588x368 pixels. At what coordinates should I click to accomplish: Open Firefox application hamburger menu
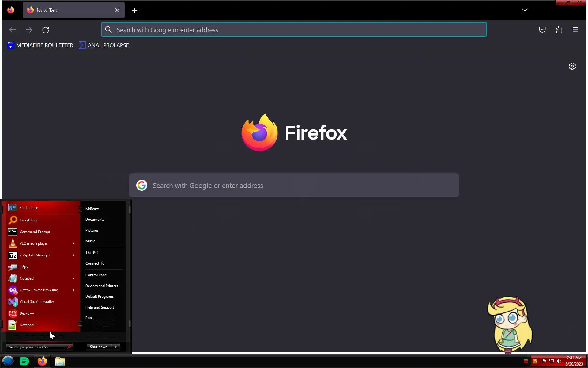[x=575, y=30]
